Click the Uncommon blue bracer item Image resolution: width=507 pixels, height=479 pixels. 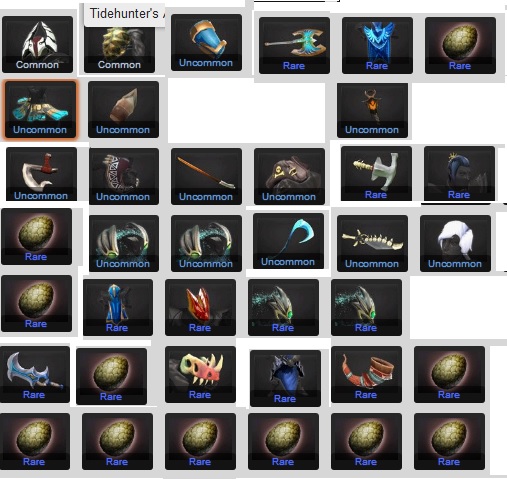point(206,42)
